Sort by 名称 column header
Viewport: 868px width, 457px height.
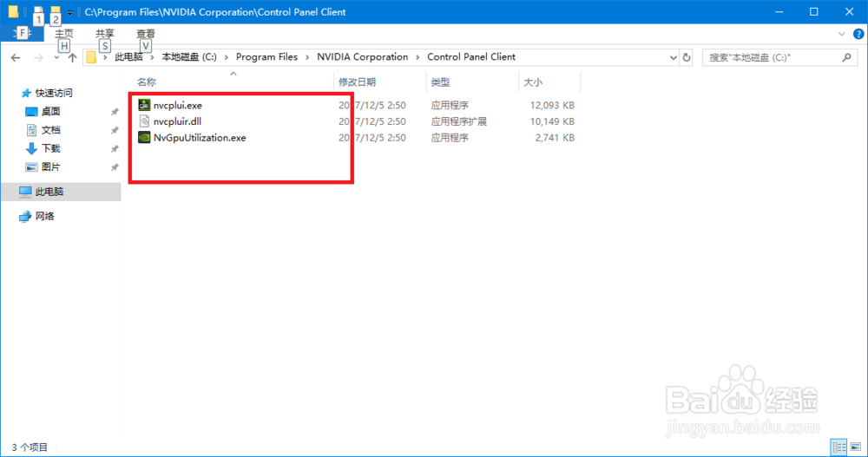coord(147,82)
